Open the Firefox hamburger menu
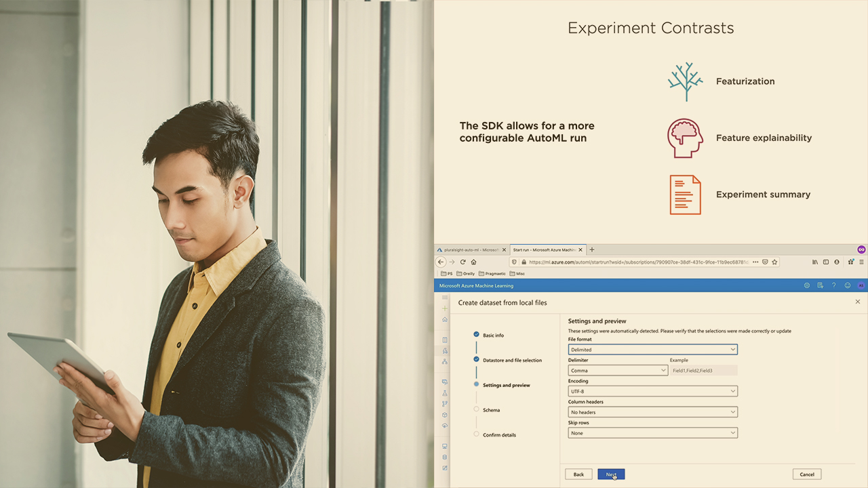This screenshot has width=868, height=488. coord(862,262)
